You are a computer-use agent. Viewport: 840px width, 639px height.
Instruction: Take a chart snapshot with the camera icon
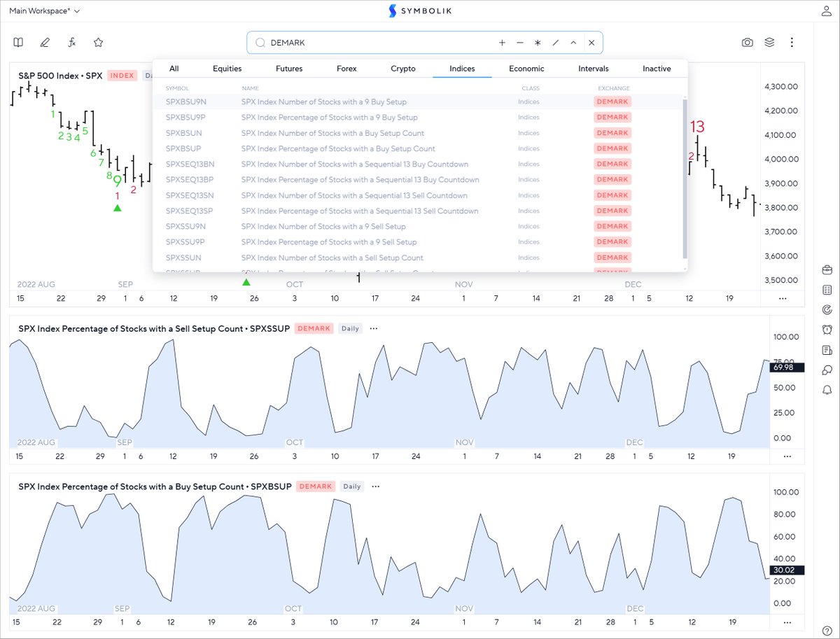tap(747, 42)
